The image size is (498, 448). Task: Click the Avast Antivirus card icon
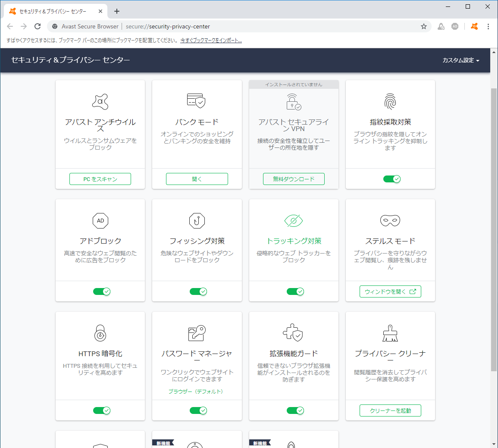[x=100, y=102]
